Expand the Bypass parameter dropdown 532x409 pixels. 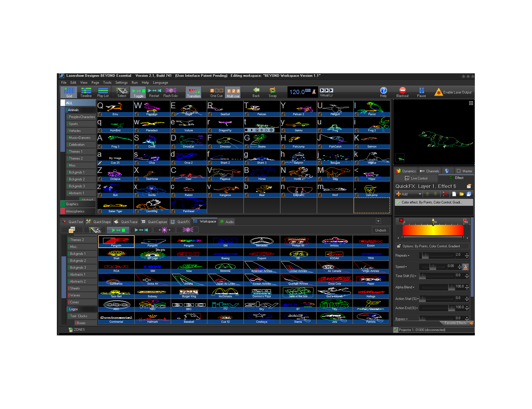(402, 319)
